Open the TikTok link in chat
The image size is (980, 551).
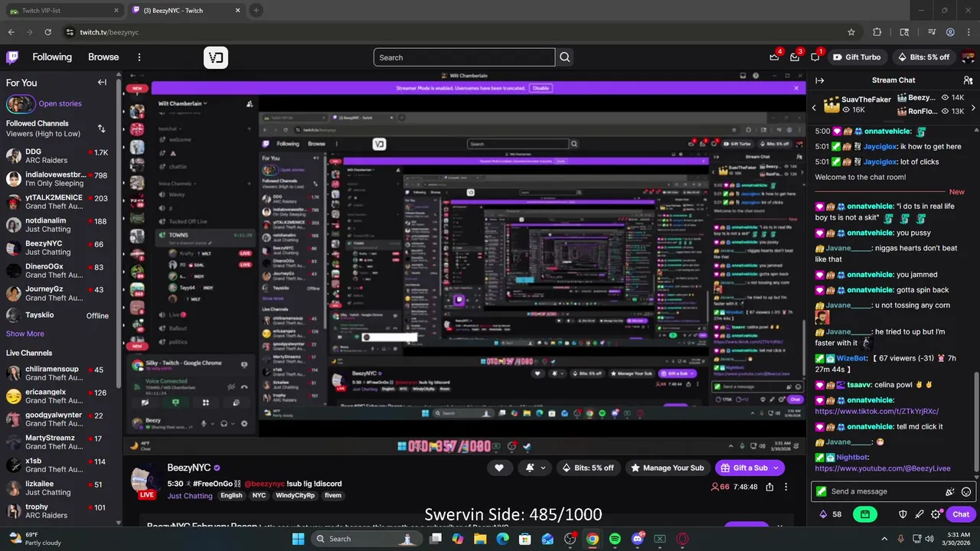(x=877, y=411)
